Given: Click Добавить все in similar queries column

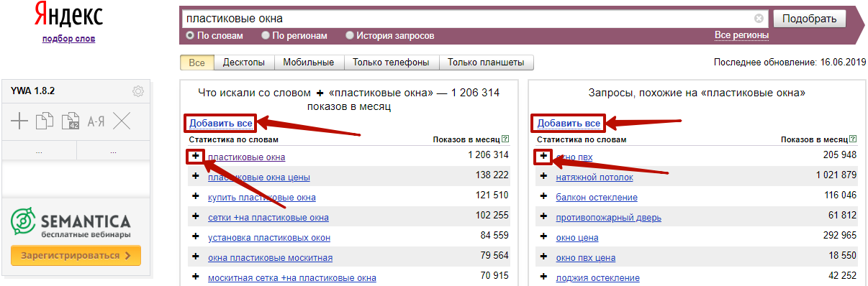Looking at the screenshot, I should 569,123.
